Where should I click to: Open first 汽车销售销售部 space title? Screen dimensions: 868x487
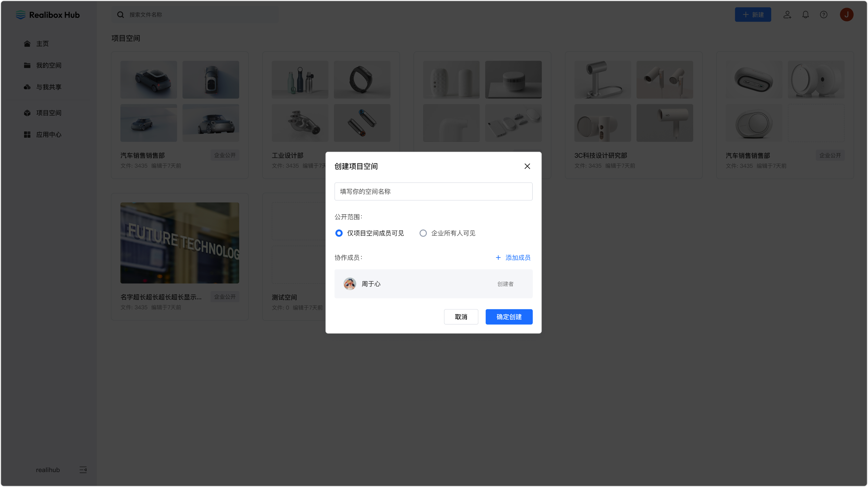pyautogui.click(x=143, y=155)
